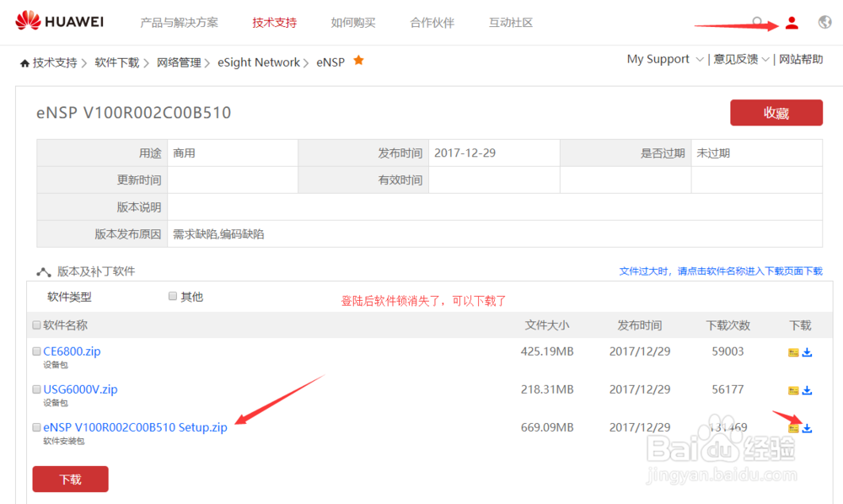The height and width of the screenshot is (504, 843).
Task: Click the 网站帮助 link
Action: coord(801,59)
